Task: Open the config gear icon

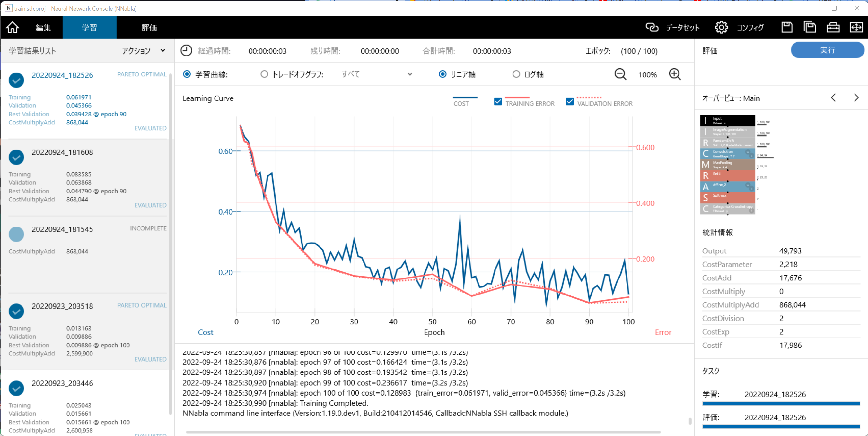Action: (721, 27)
